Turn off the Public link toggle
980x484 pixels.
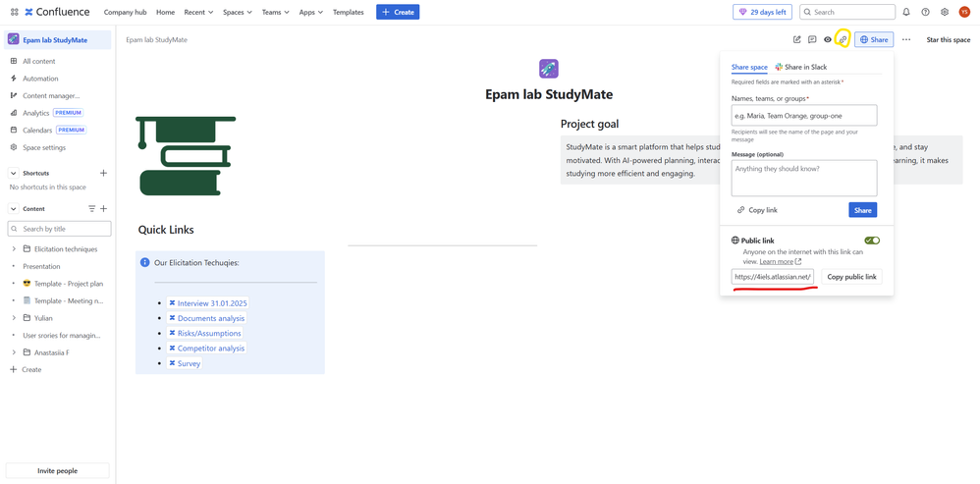click(x=872, y=241)
